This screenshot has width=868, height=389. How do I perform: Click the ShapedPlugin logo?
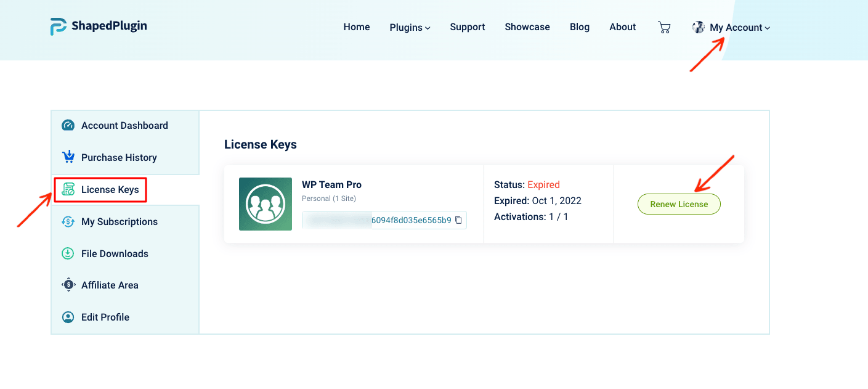click(x=99, y=27)
